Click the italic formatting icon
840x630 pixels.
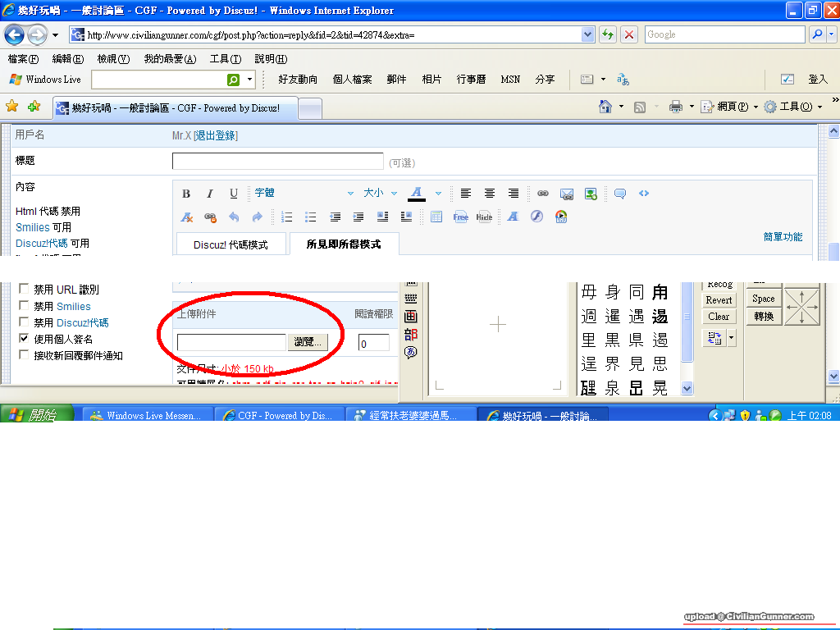click(x=210, y=194)
